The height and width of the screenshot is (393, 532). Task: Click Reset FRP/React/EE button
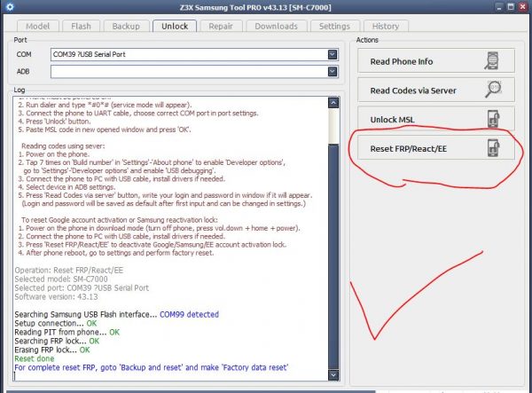coord(436,148)
